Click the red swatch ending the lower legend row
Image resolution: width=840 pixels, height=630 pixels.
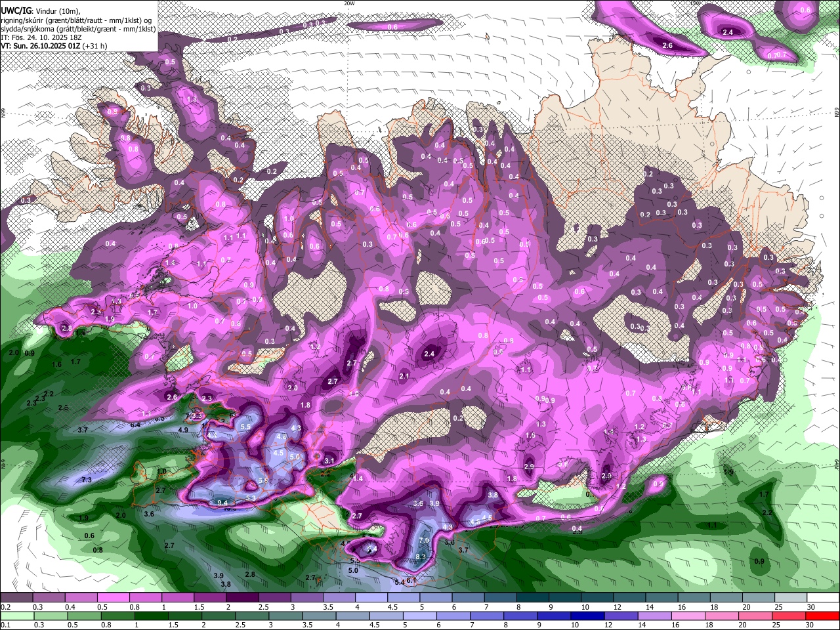coord(822,616)
